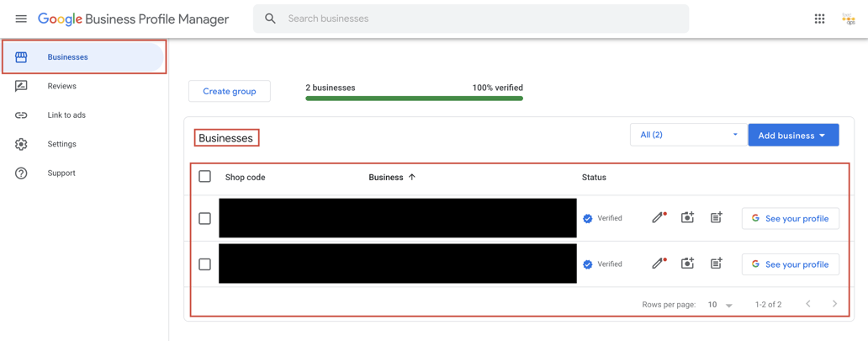Click the first row's Verified badge icon
The image size is (868, 341).
588,218
